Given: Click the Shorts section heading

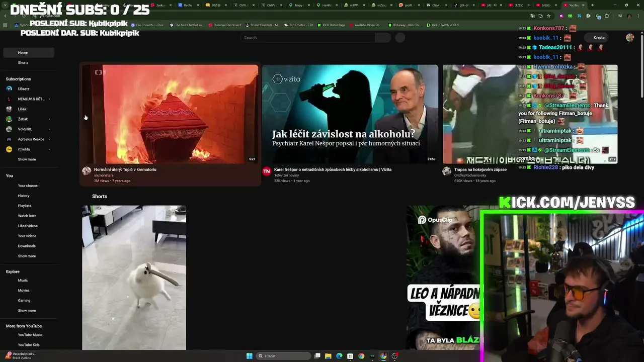Looking at the screenshot, I should click(x=100, y=197).
